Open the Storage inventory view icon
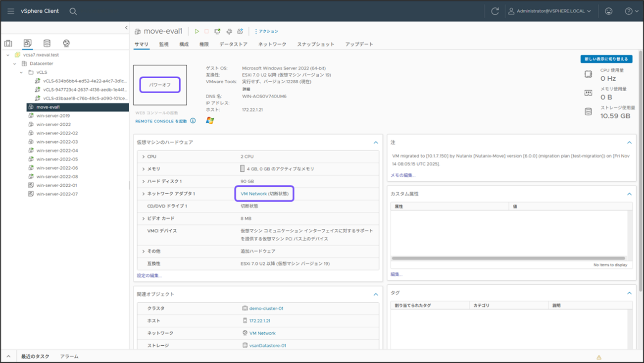The image size is (644, 363). coord(47,44)
